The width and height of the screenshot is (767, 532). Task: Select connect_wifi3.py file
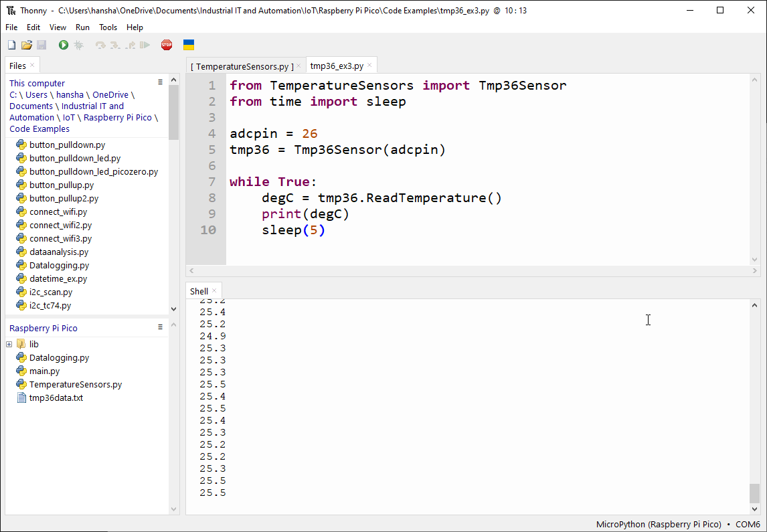[x=61, y=238]
